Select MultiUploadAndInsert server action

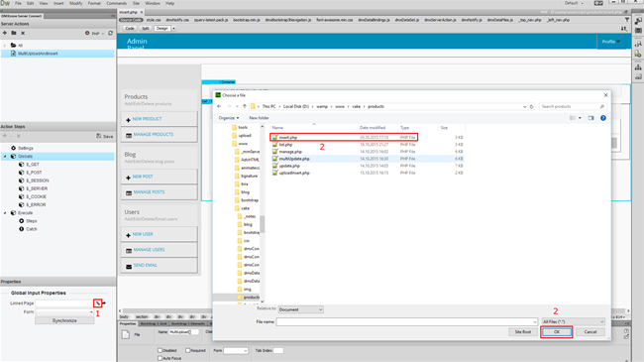[38, 54]
